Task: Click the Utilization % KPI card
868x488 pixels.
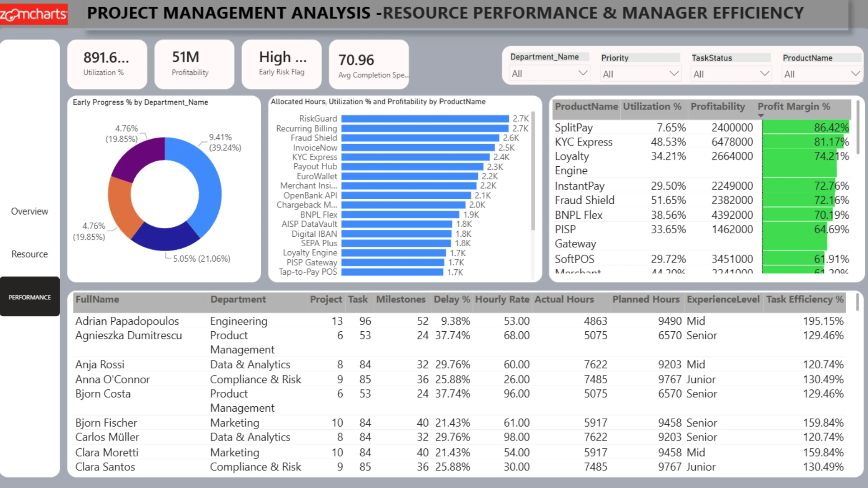Action: (107, 64)
